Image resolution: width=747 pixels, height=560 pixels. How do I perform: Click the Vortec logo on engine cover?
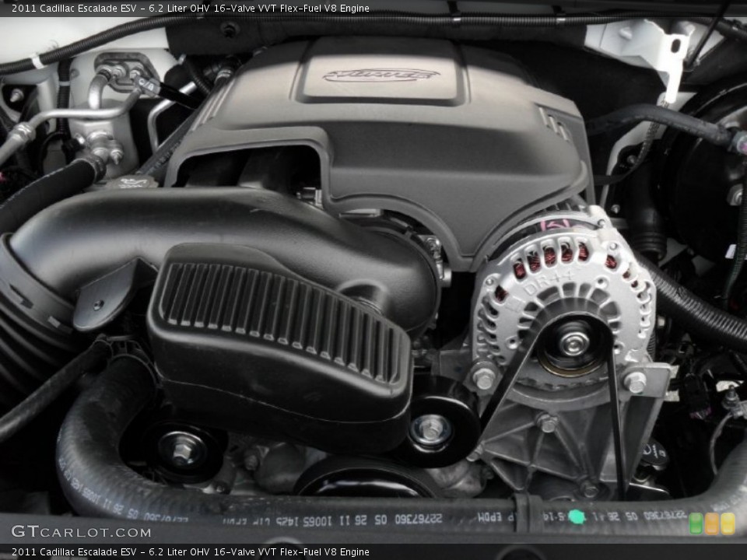[x=381, y=75]
